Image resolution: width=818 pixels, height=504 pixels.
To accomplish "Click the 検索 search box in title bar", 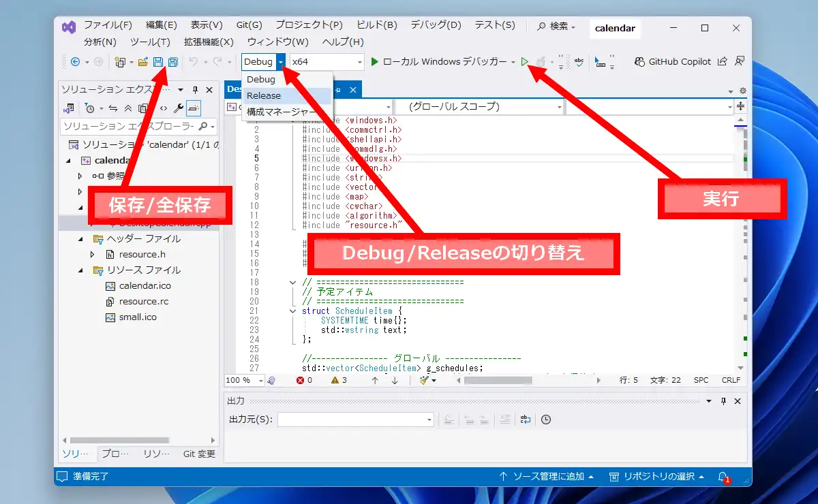I will coord(557,27).
